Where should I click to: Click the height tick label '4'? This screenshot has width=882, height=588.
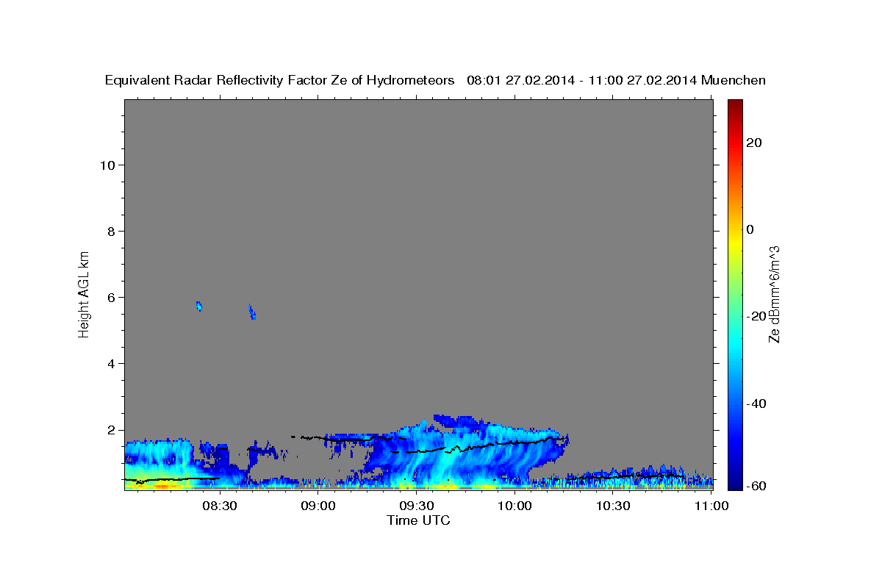(x=112, y=364)
